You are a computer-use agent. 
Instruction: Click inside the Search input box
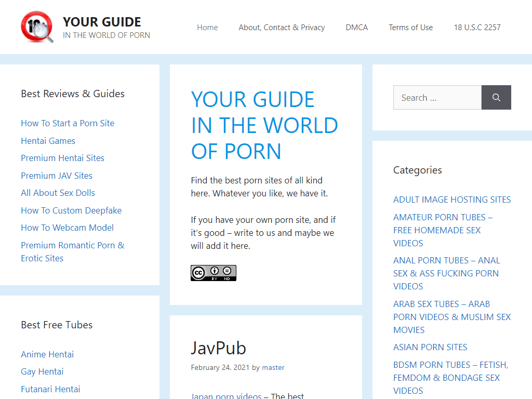click(437, 97)
